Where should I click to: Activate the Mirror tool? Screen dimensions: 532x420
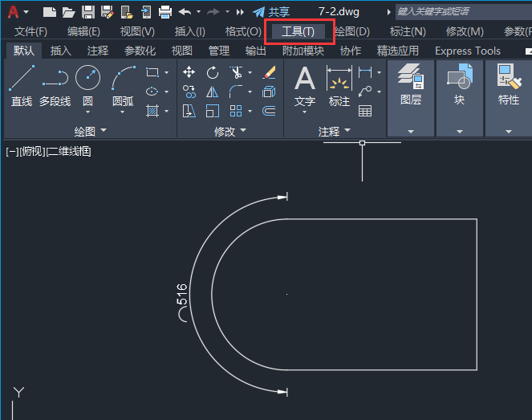[213, 92]
